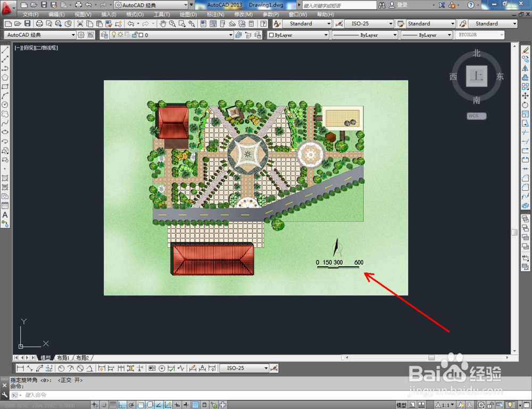The height and width of the screenshot is (409, 532).
Task: Select the Linear dimension tool
Action: click(x=20, y=368)
